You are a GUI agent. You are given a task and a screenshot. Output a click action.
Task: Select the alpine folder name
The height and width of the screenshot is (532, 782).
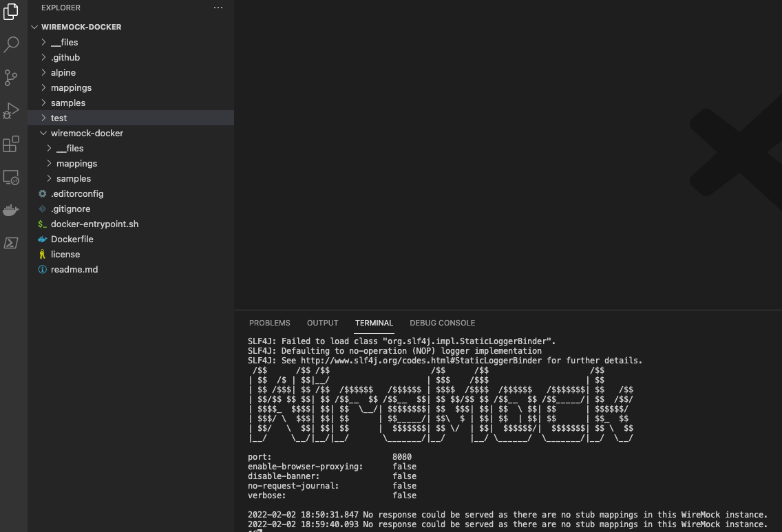63,72
